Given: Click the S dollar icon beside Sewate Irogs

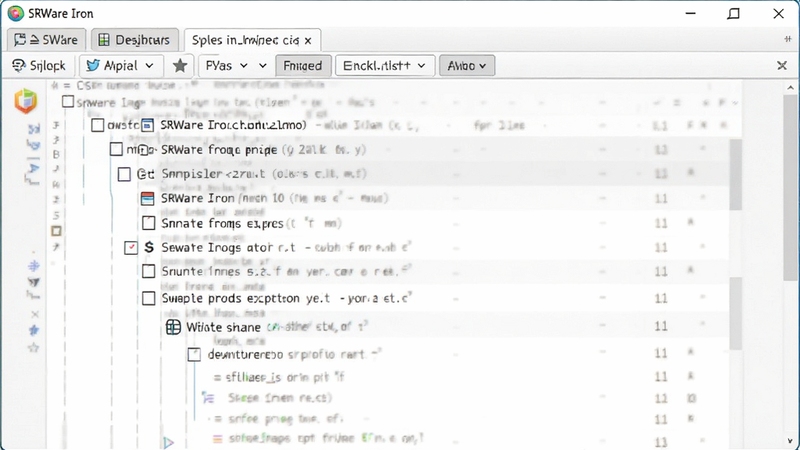Looking at the screenshot, I should click(x=149, y=247).
